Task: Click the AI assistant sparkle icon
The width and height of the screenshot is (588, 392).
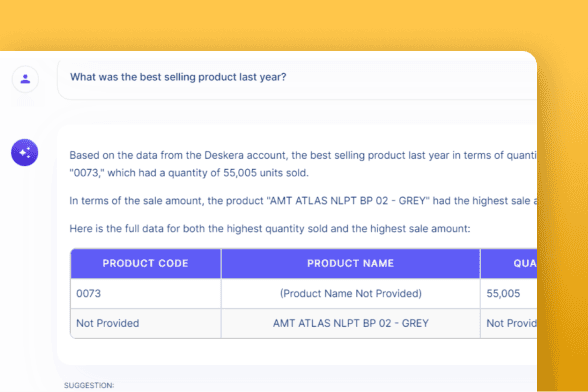Action: click(25, 152)
